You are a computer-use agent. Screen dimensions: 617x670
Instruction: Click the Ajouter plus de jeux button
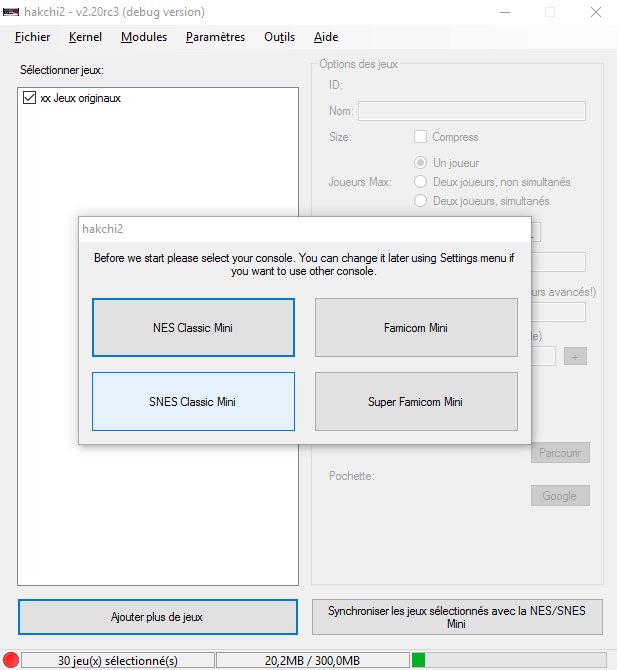pos(157,617)
